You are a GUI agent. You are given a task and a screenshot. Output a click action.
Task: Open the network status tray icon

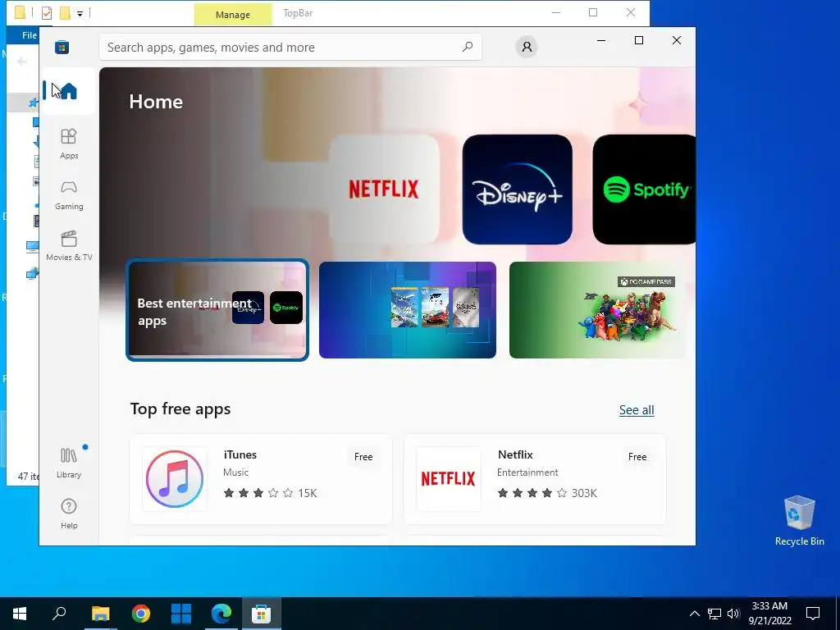coord(714,614)
